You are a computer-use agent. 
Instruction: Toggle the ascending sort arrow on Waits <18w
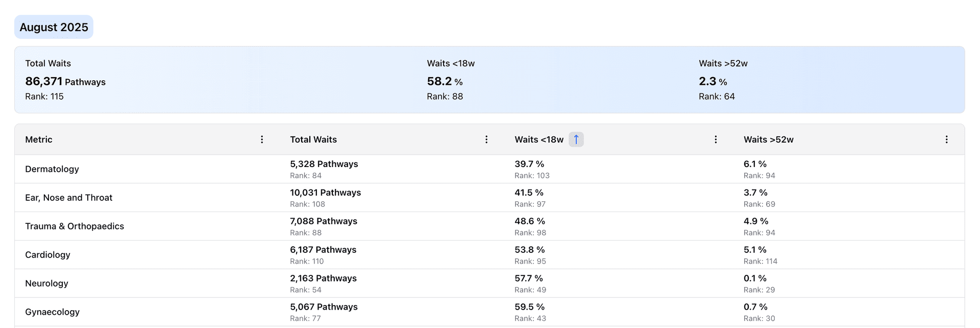point(576,139)
